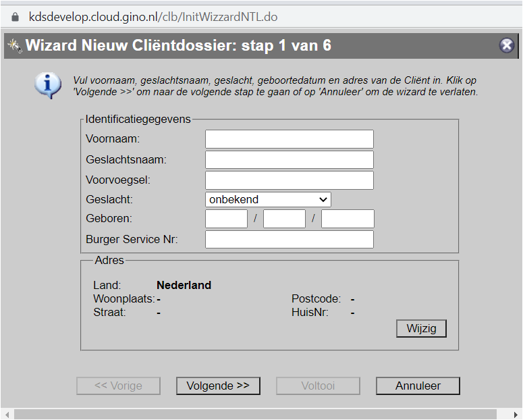Close the wizard with the X icon
The image size is (523, 420).
click(x=506, y=45)
